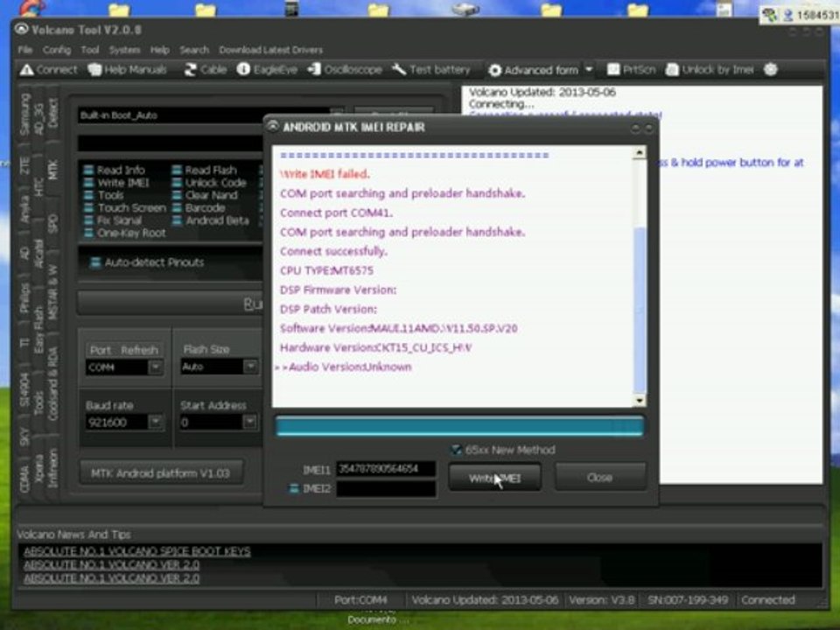Image resolution: width=840 pixels, height=630 pixels.
Task: Click the dialog progress bar
Action: pos(459,426)
